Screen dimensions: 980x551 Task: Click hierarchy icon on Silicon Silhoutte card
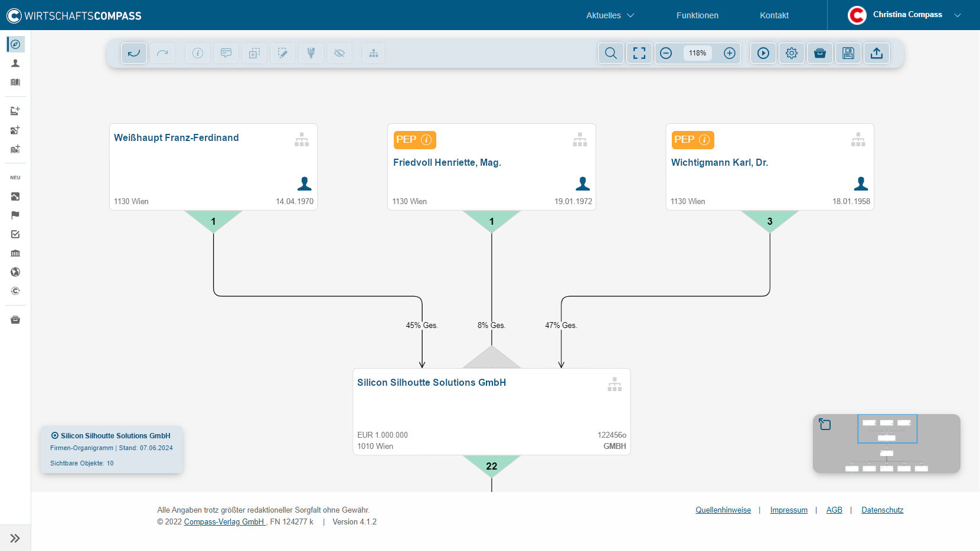[x=615, y=385]
